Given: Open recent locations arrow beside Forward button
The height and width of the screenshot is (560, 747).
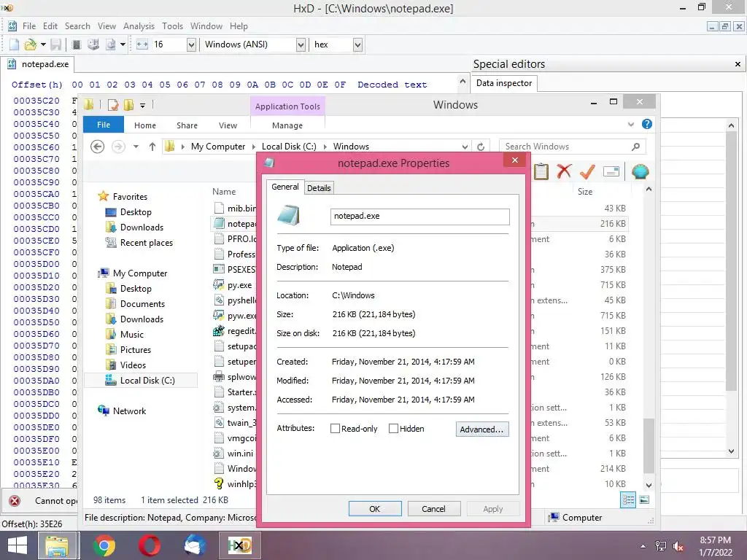Looking at the screenshot, I should point(136,147).
